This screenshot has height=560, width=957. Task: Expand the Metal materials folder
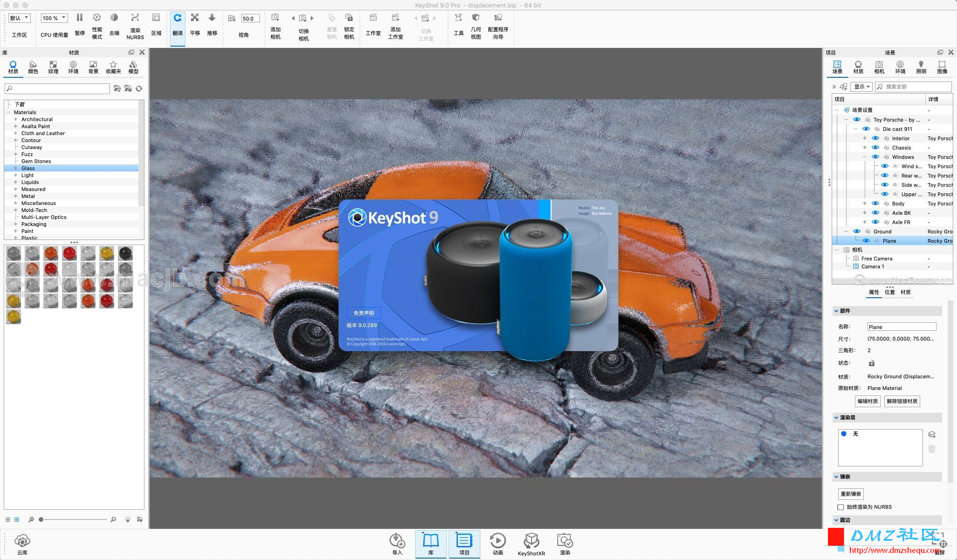pos(15,196)
